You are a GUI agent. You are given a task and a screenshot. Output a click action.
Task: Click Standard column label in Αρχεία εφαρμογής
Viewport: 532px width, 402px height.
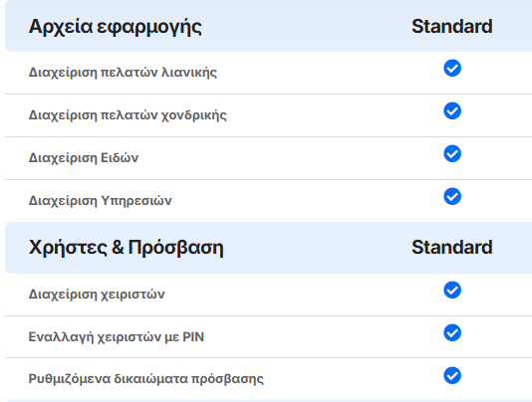tap(452, 27)
